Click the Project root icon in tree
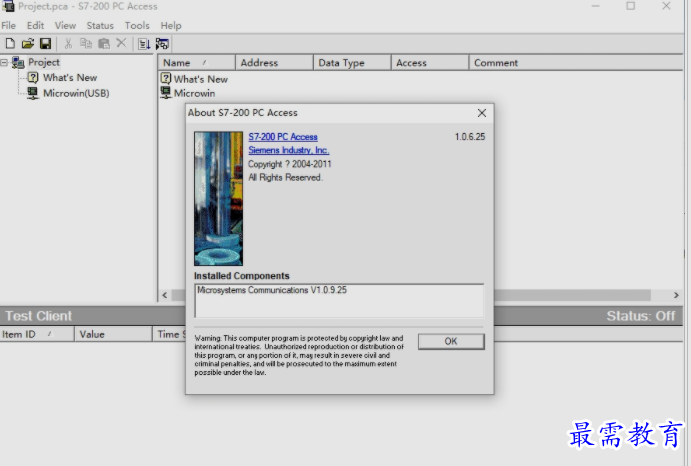691x466 pixels. pos(18,63)
